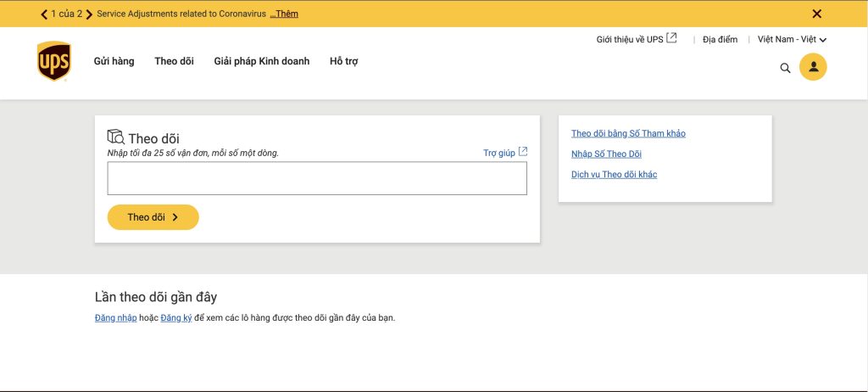Click the UPS shield logo
This screenshot has width=868, height=392.
(x=53, y=62)
